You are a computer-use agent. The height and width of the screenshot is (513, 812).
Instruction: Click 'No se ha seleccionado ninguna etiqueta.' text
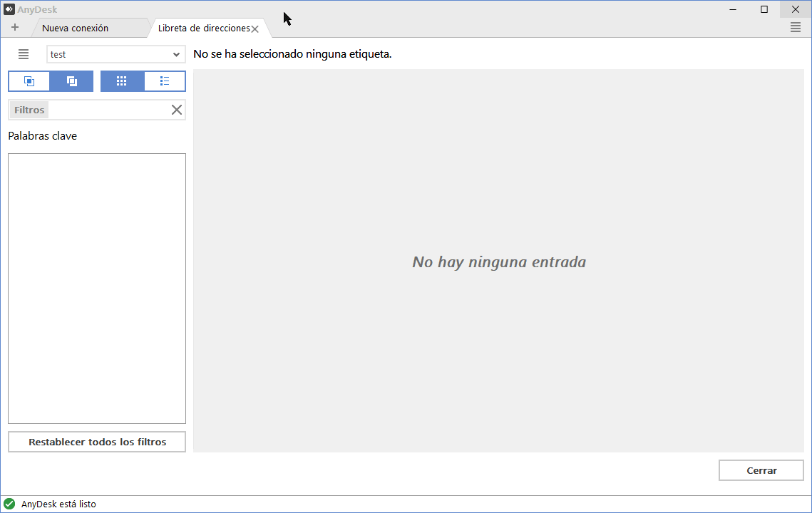(292, 54)
